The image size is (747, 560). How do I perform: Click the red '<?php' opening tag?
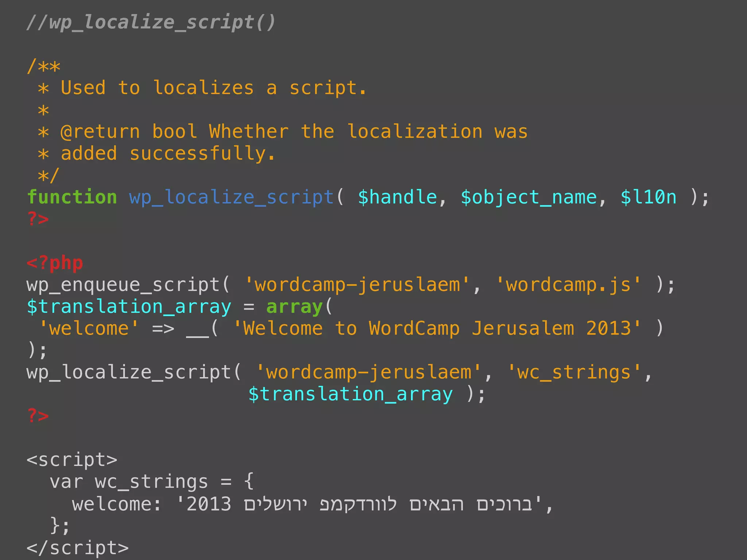click(x=55, y=263)
